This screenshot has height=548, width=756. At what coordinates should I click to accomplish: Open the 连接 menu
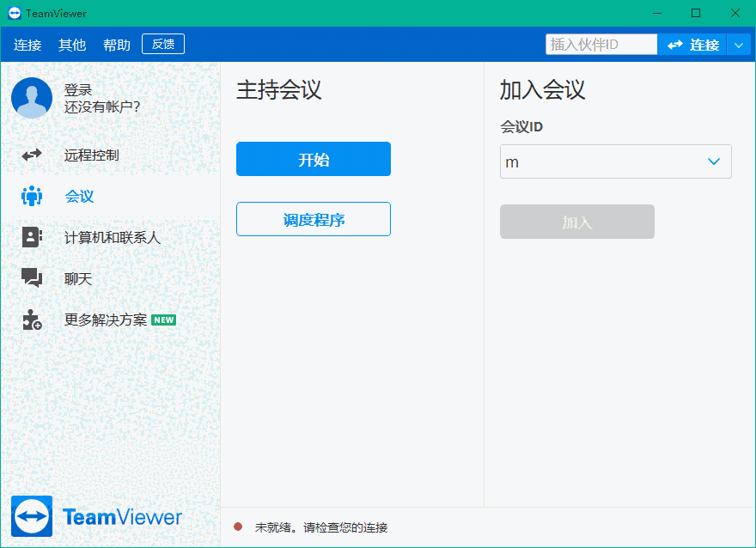click(27, 44)
